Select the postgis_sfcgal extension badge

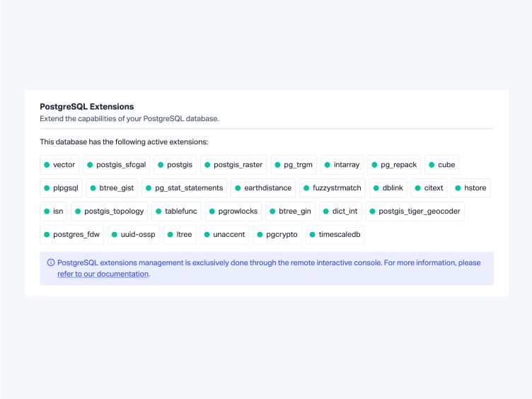[115, 165]
